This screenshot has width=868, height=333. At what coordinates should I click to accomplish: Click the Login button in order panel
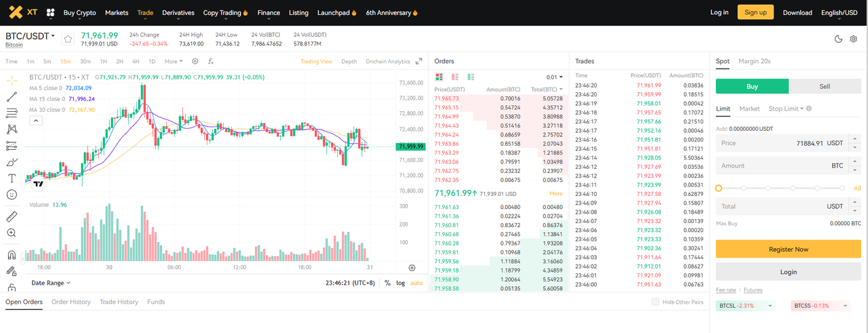click(789, 271)
